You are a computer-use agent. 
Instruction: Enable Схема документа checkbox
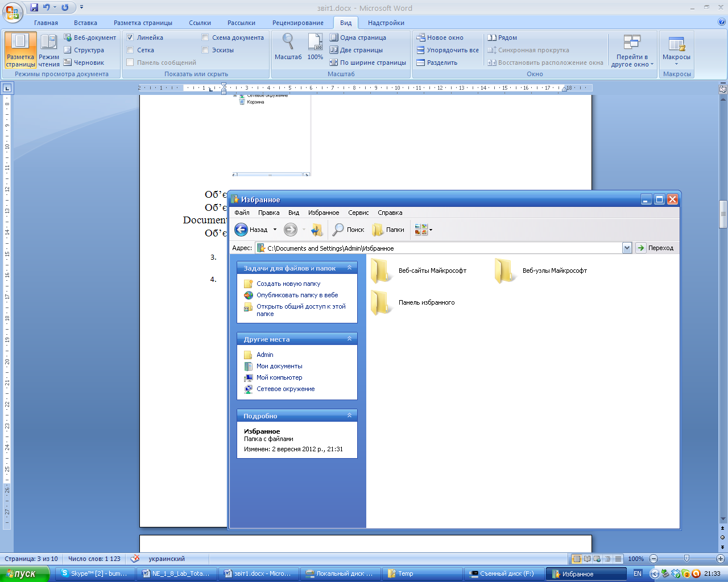(x=205, y=38)
